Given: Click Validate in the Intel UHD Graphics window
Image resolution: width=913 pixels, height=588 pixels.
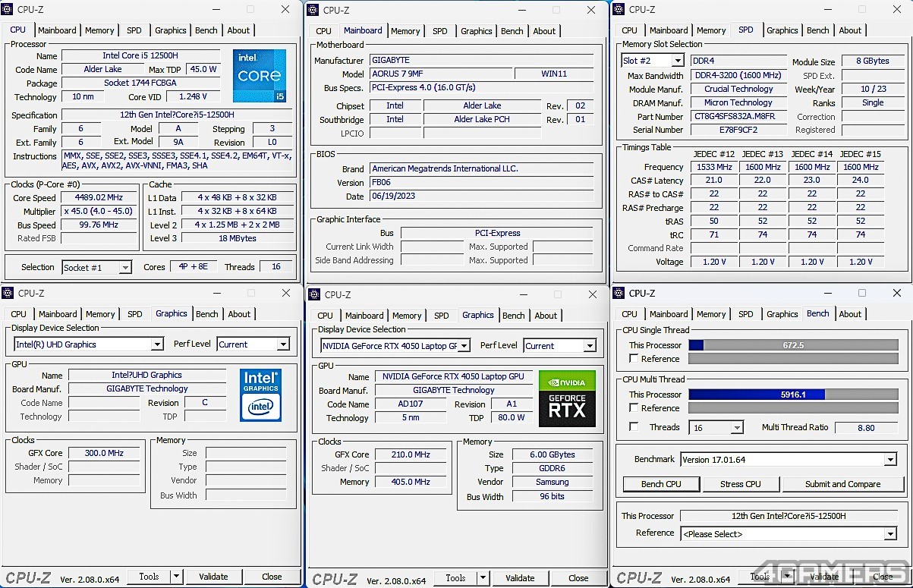Looking at the screenshot, I should (213, 577).
